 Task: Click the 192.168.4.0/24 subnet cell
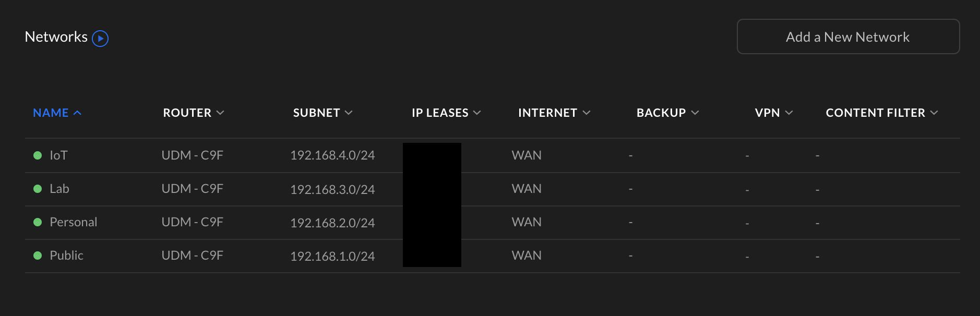coord(332,155)
